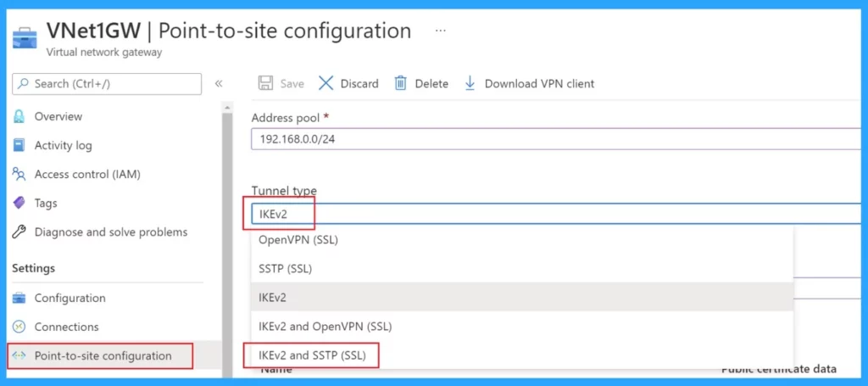
Task: Click the Tunnel type label
Action: click(284, 191)
